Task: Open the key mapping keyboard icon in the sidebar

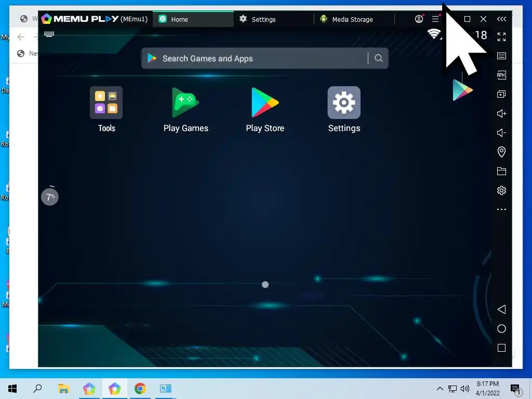Action: (x=501, y=56)
